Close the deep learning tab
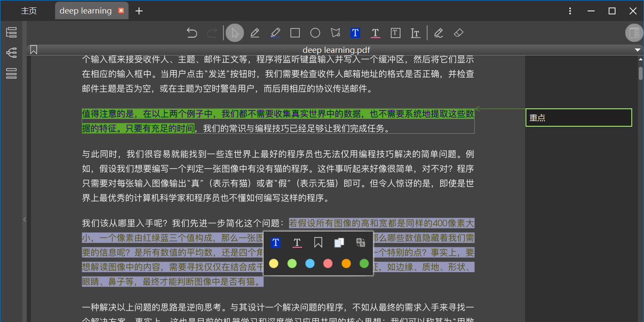644x322 pixels. pyautogui.click(x=121, y=10)
